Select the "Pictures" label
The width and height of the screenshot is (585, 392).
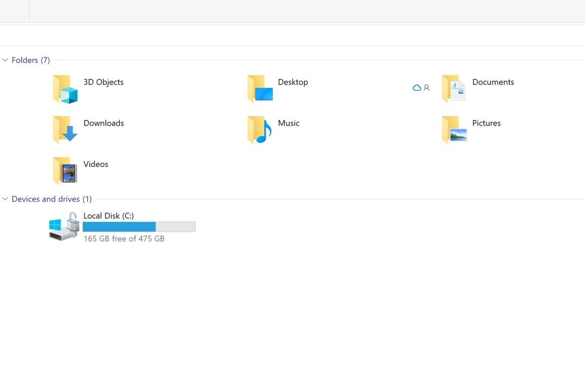point(487,123)
